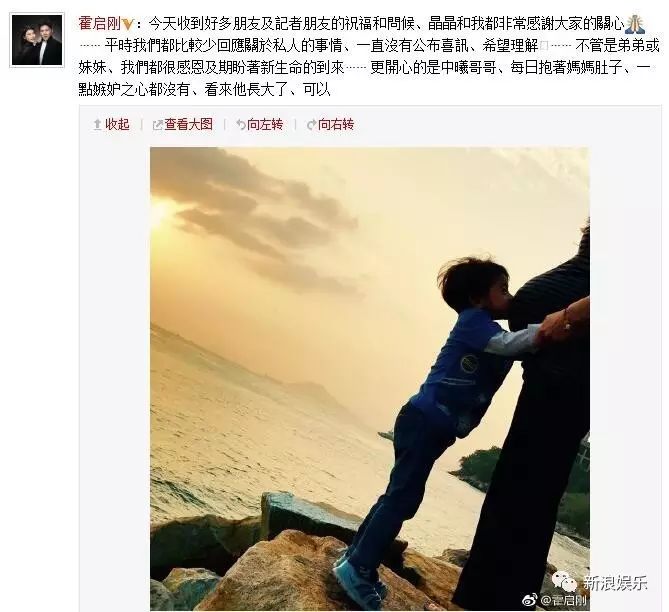Click the Weibo eye logo watermark
This screenshot has width=669, height=612.
pos(530,601)
